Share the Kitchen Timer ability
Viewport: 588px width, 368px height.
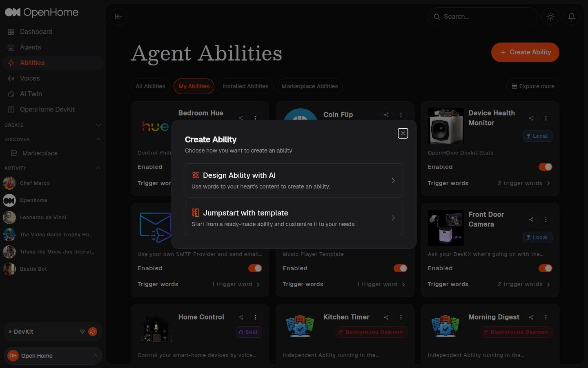[386, 317]
